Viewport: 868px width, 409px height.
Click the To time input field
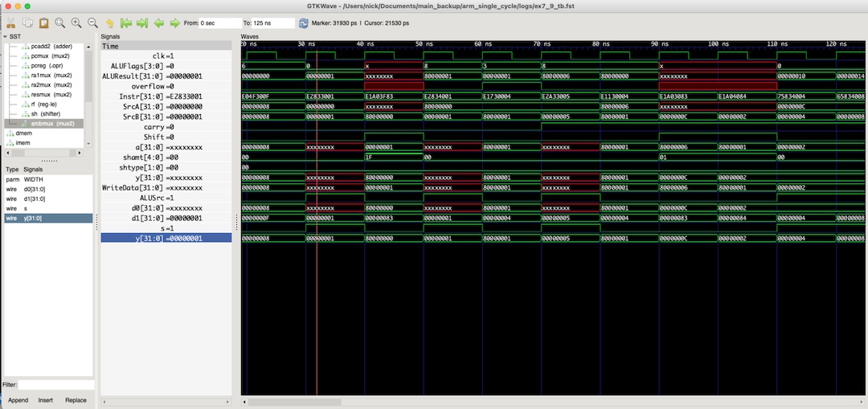click(x=273, y=23)
